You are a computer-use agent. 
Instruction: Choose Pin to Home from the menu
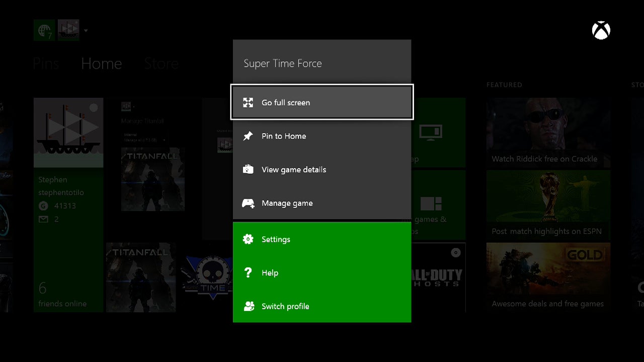coord(322,136)
